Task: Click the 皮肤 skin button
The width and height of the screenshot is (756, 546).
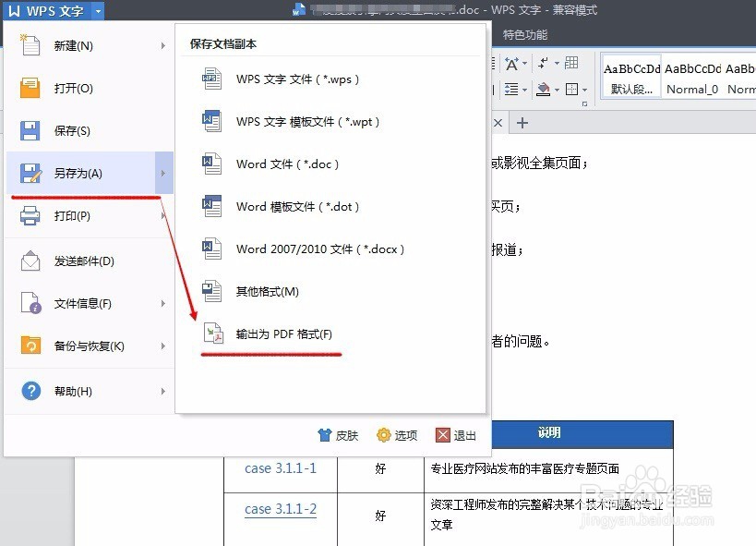Action: tap(338, 435)
